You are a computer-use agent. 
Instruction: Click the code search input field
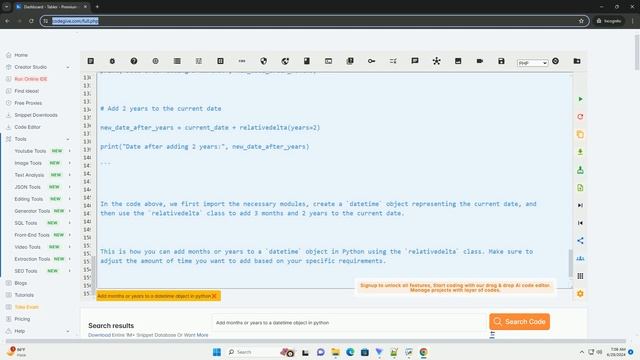[349, 322]
